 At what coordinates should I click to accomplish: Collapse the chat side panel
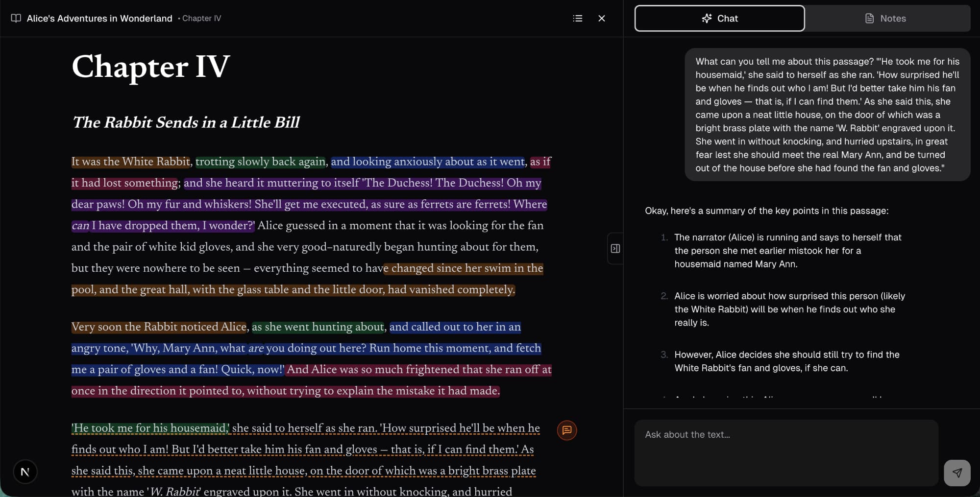point(615,249)
